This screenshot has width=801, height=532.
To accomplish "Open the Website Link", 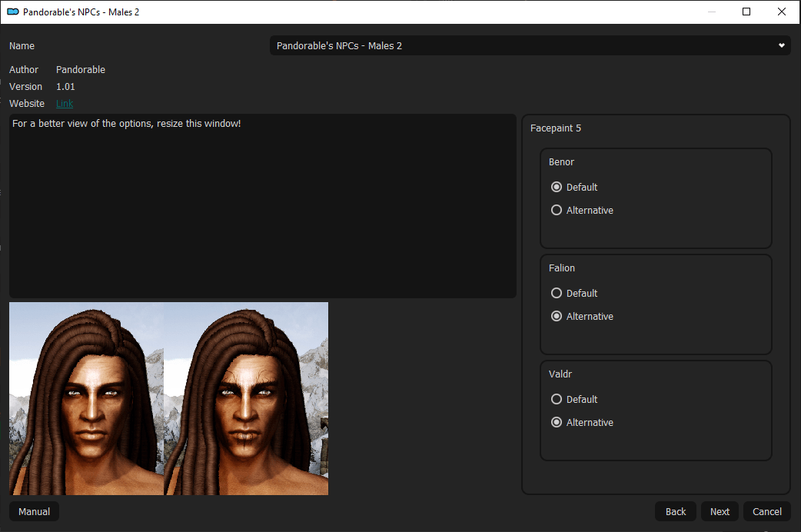I will pyautogui.click(x=65, y=104).
